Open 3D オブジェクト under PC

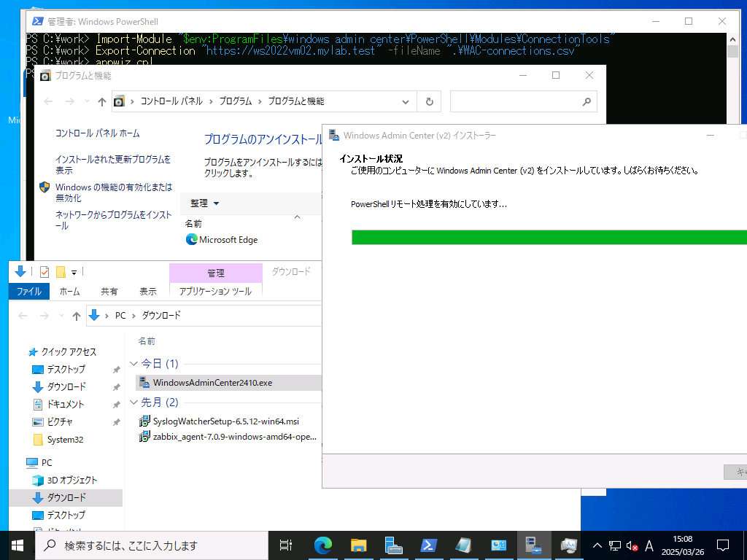click(64, 480)
